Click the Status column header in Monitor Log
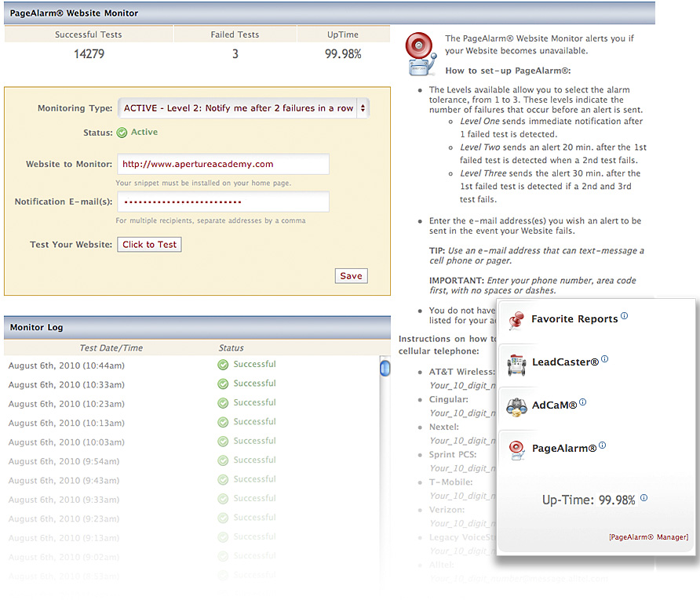 click(x=232, y=348)
